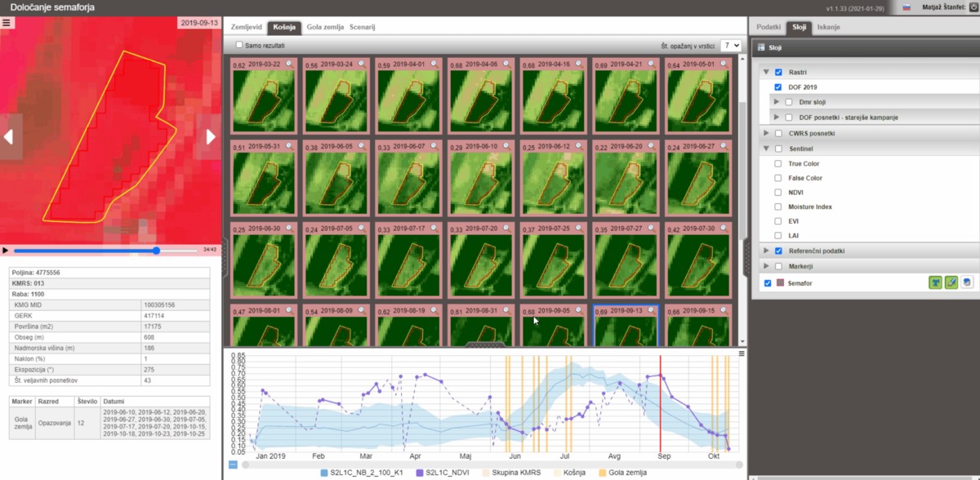Open the chart hamburger menu
This screenshot has height=480, width=980.
pos(742,353)
